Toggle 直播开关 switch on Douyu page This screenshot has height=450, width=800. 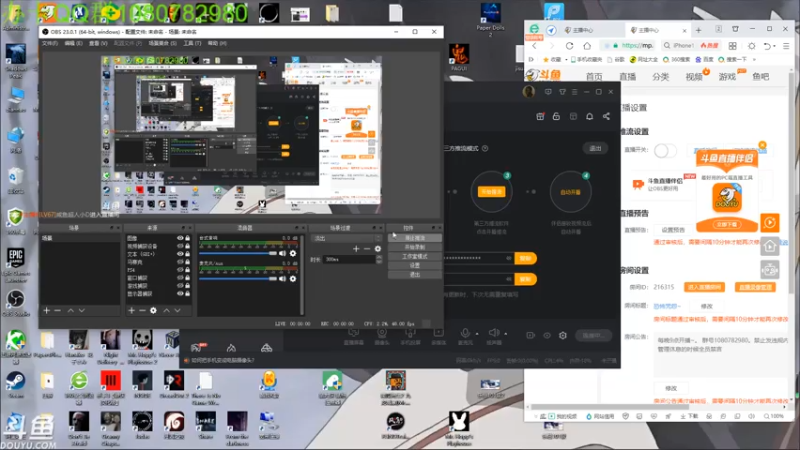coord(665,151)
